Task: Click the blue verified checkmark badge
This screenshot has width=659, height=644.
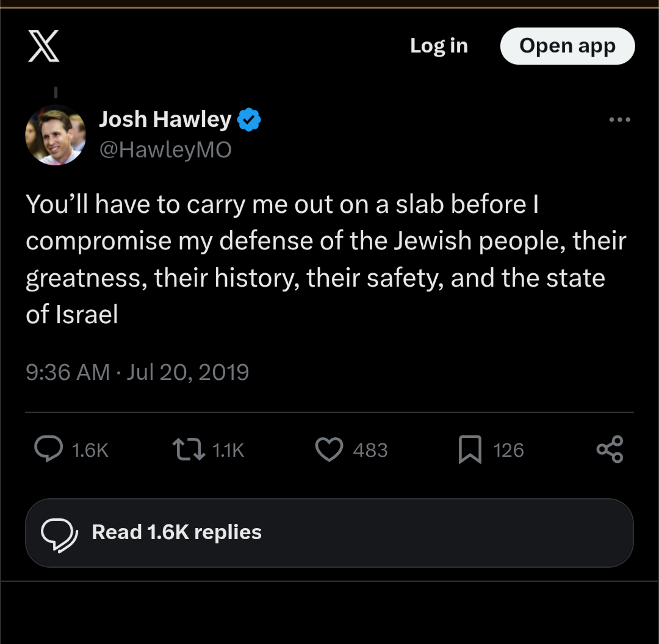Action: tap(249, 120)
